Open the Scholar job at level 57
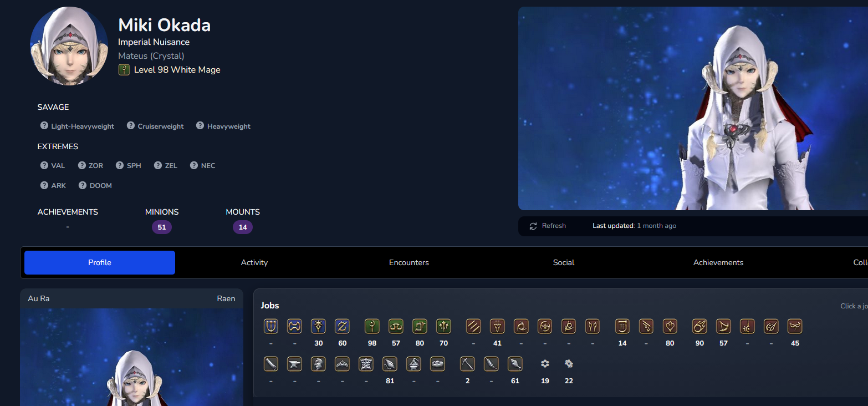 click(x=396, y=326)
